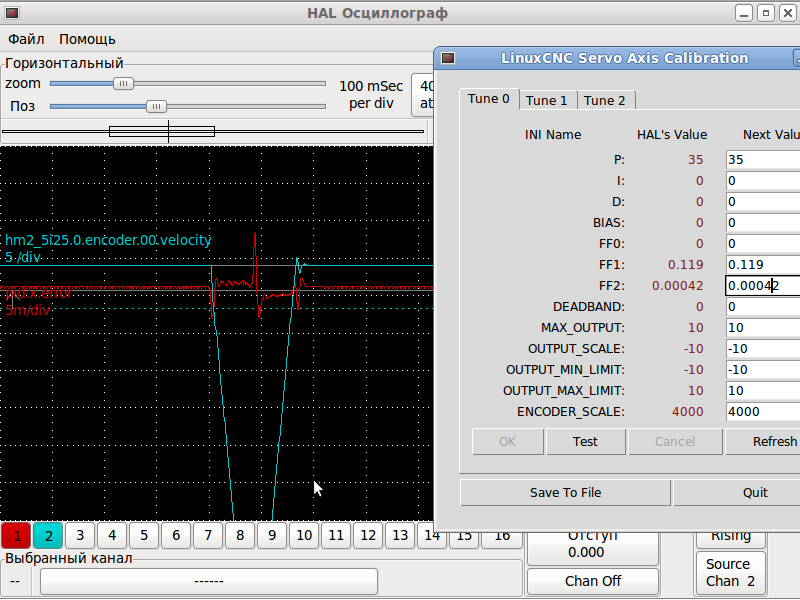Quit the Servo Axis Calibration dialog
Screen dimensions: 800x600
point(755,492)
